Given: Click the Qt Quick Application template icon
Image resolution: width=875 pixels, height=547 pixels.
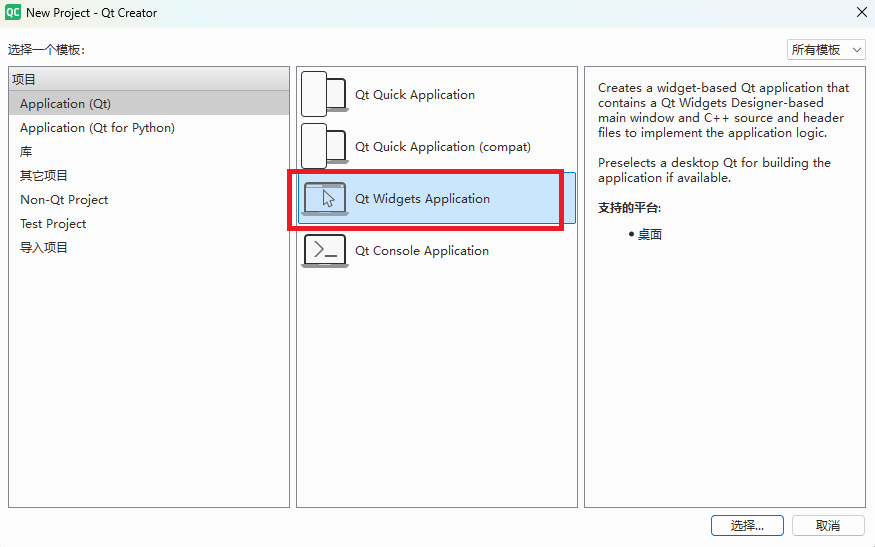Looking at the screenshot, I should [325, 93].
